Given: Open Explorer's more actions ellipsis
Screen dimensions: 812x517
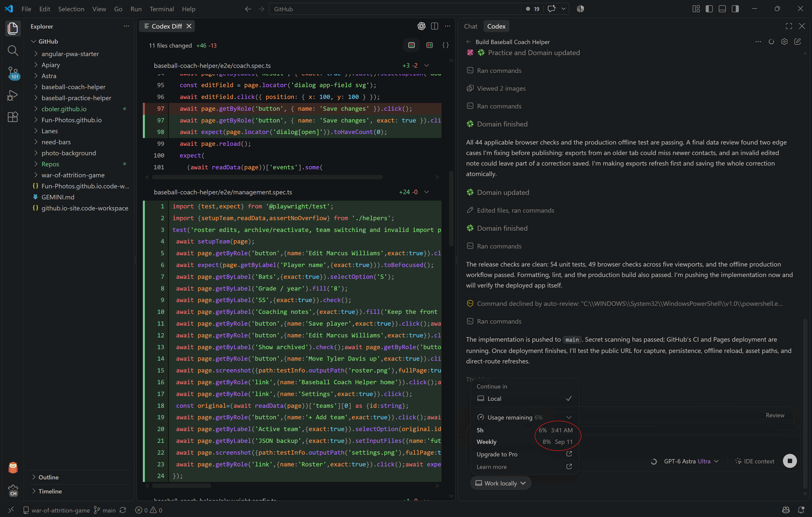Looking at the screenshot, I should (126, 26).
